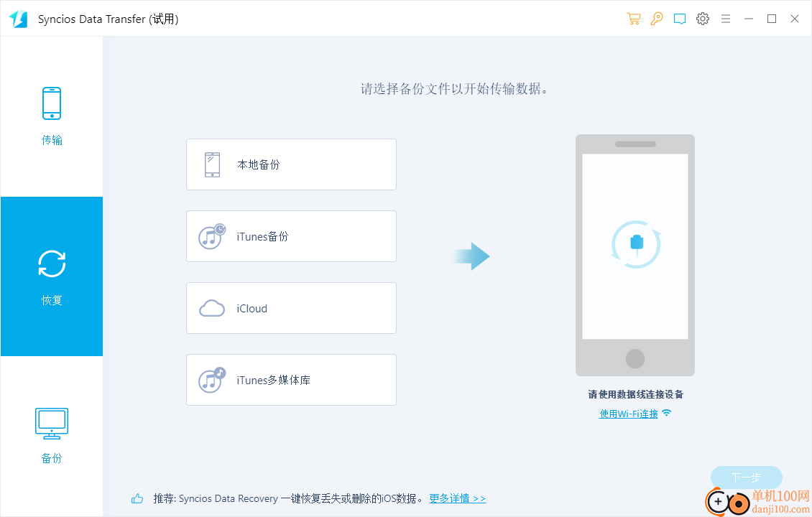This screenshot has width=812, height=517.
Task: Close the Syncios window
Action: click(x=794, y=19)
